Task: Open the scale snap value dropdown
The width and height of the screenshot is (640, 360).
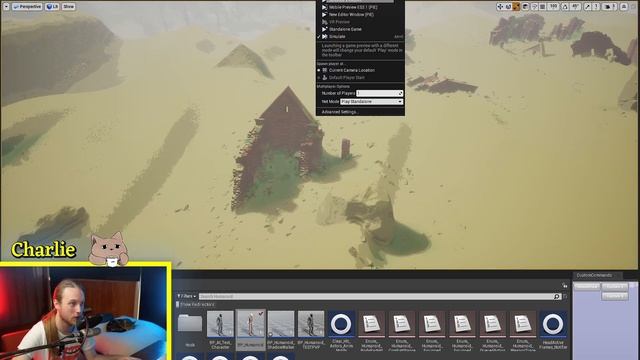Action: [596, 7]
